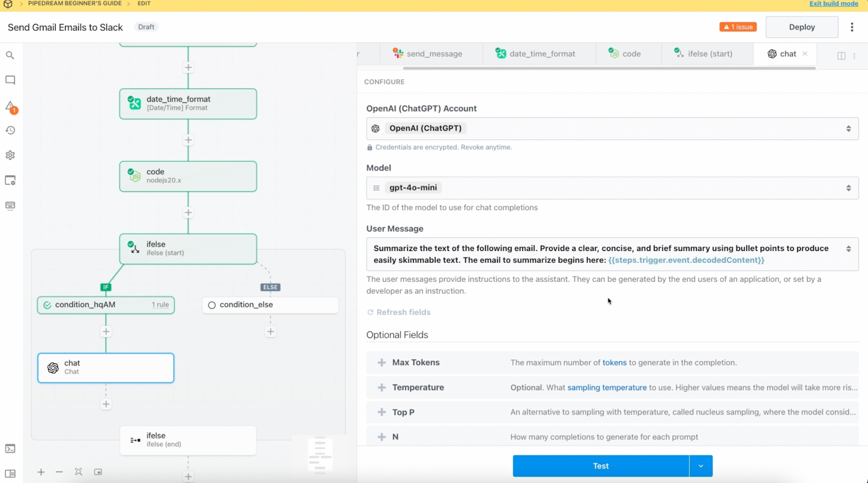Image resolution: width=868 pixels, height=483 pixels.
Task: Select the ifelse (start) node on canvas
Action: tap(188, 249)
